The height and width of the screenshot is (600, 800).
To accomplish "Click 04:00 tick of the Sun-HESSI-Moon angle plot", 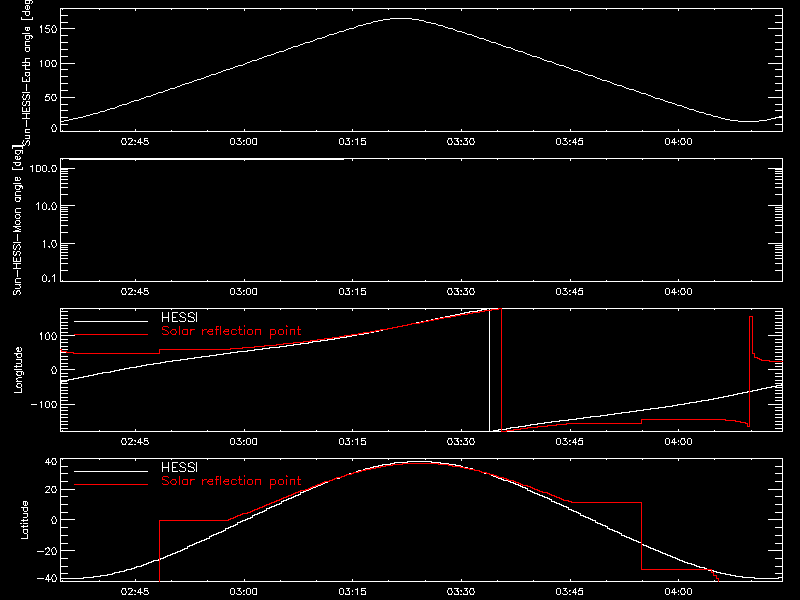I will tap(678, 292).
